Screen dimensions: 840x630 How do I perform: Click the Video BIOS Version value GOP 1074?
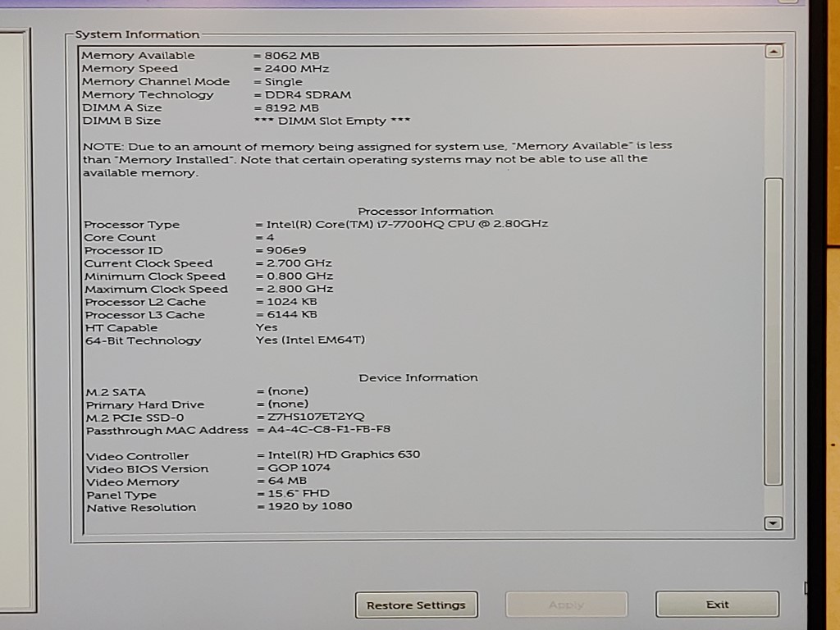click(x=299, y=468)
